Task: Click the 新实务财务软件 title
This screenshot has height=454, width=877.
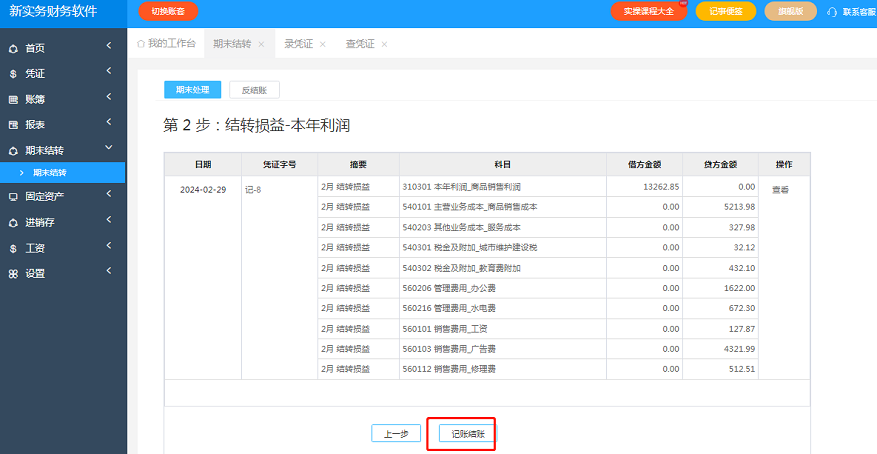Action: (x=54, y=12)
